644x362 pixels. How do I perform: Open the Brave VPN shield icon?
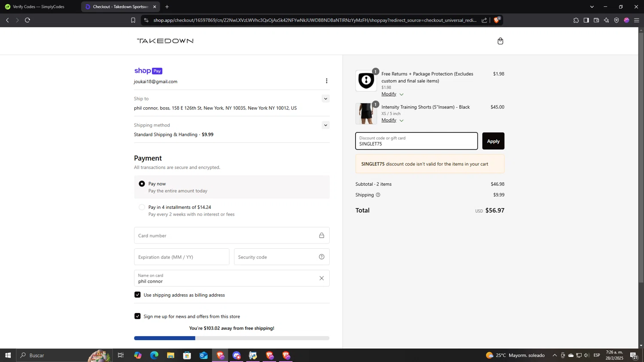click(x=617, y=20)
